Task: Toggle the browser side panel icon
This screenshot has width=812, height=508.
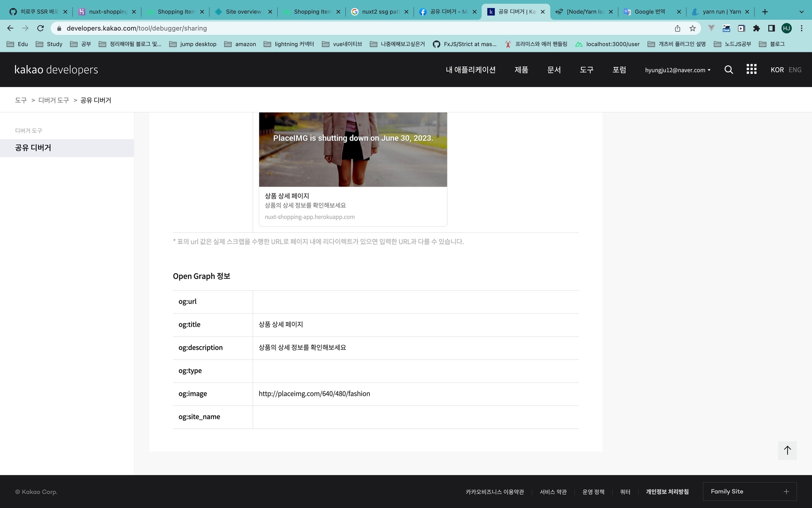Action: click(x=771, y=28)
